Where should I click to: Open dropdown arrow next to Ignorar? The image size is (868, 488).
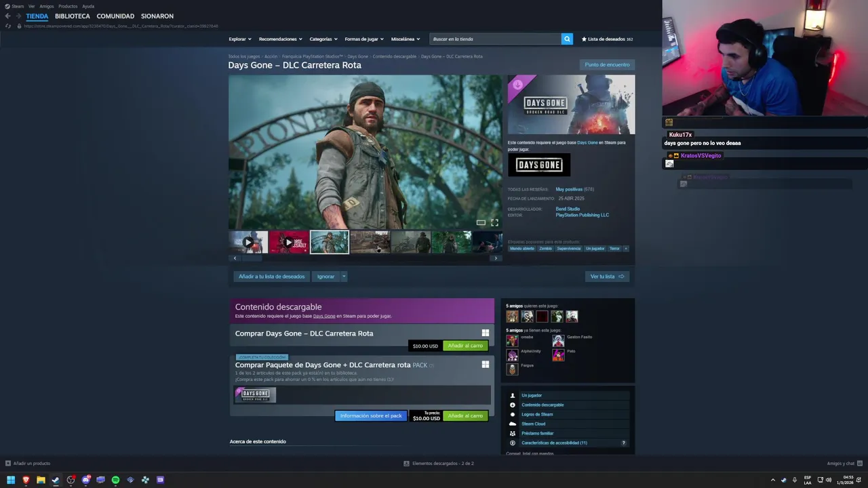(x=344, y=277)
